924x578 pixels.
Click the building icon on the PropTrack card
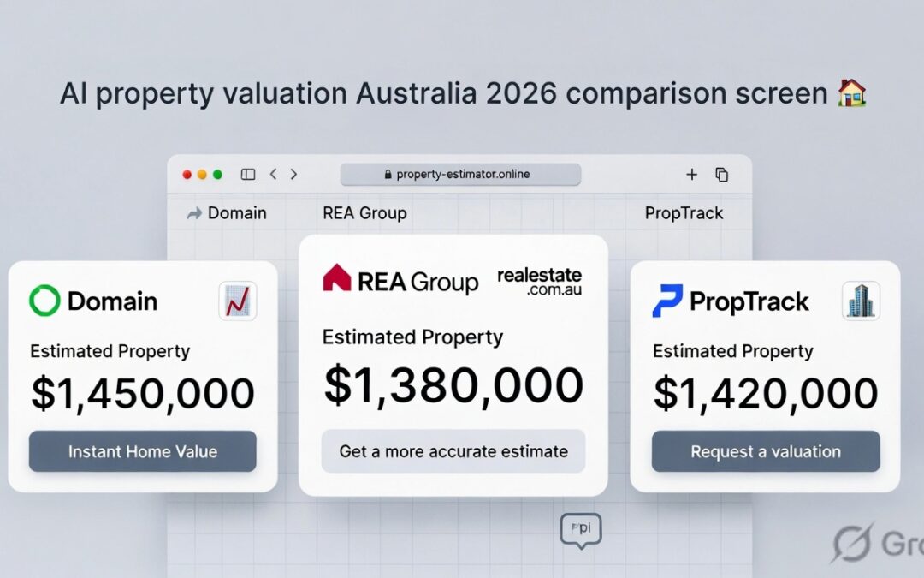pyautogui.click(x=861, y=301)
